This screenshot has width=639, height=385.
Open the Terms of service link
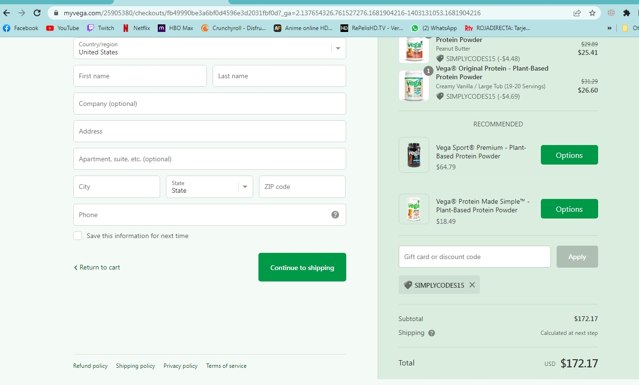point(226,366)
